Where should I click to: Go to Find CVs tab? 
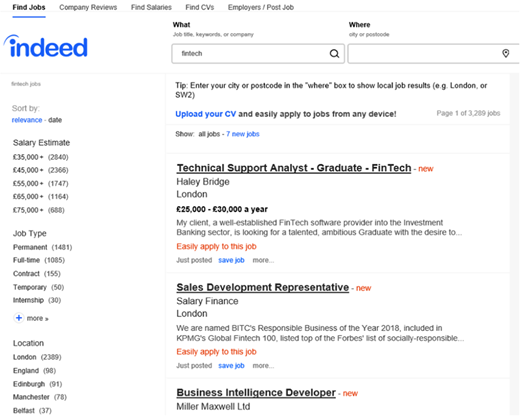[200, 7]
